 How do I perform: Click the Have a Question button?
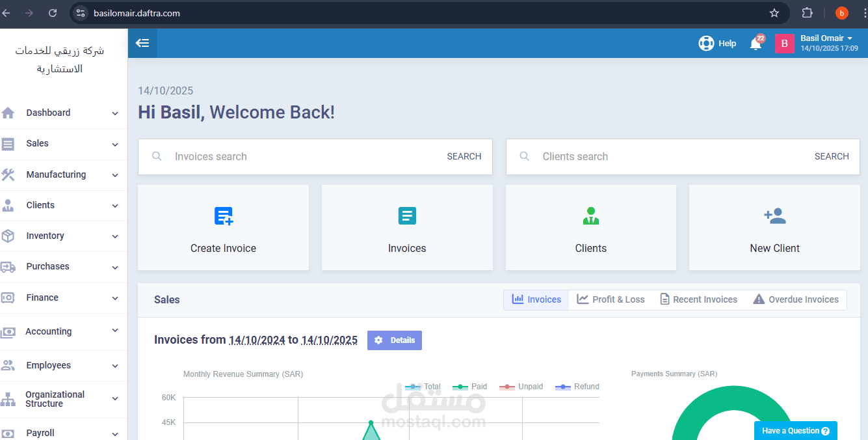tap(796, 431)
